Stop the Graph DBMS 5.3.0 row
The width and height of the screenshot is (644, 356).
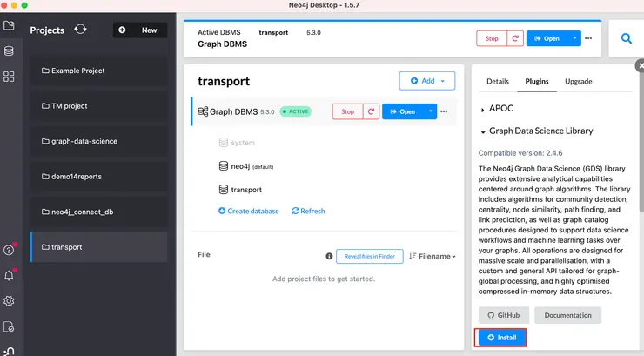pos(347,111)
